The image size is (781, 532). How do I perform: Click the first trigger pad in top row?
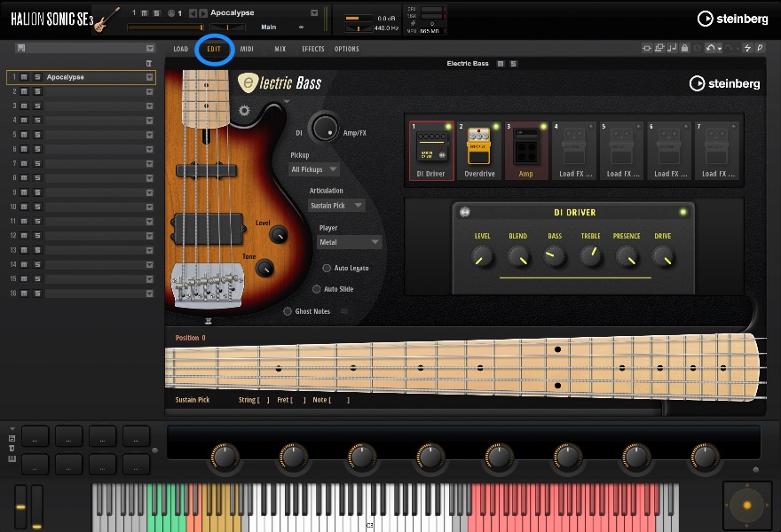tap(35, 436)
